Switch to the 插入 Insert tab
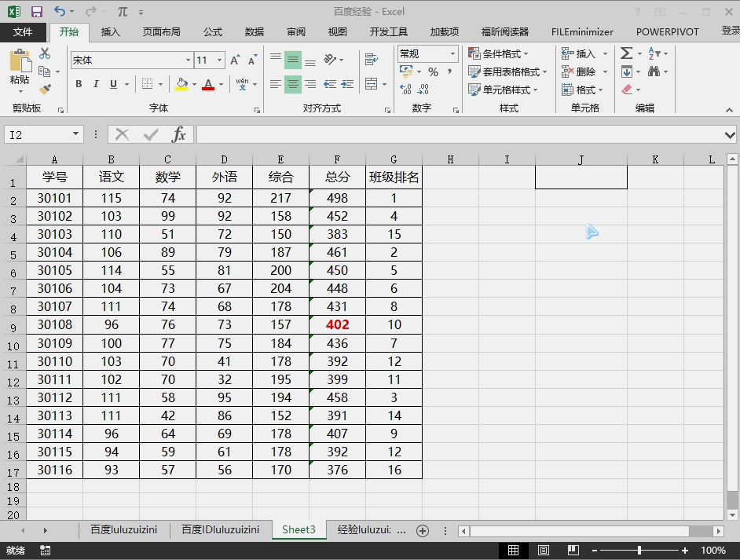Image resolution: width=740 pixels, height=560 pixels. 111,32
